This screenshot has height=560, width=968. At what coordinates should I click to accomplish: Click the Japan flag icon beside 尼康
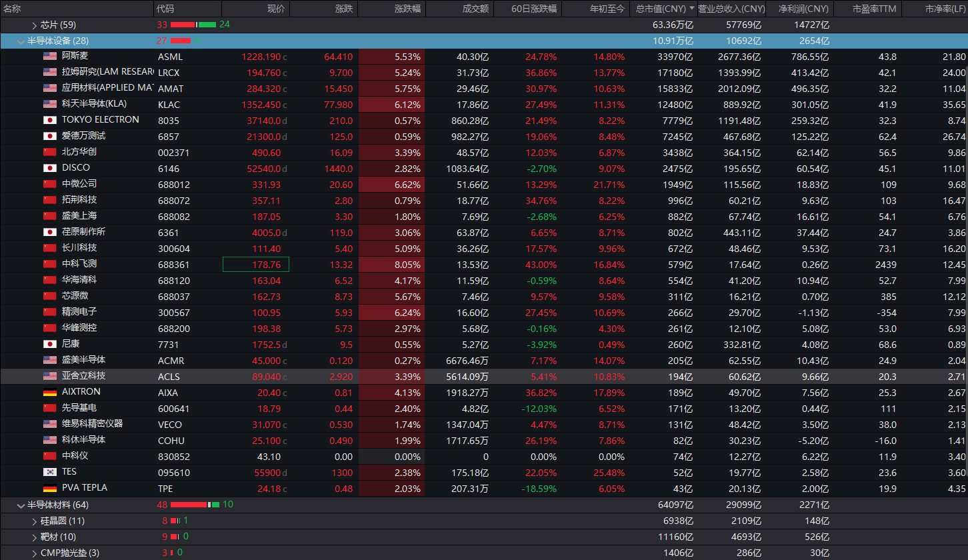50,344
